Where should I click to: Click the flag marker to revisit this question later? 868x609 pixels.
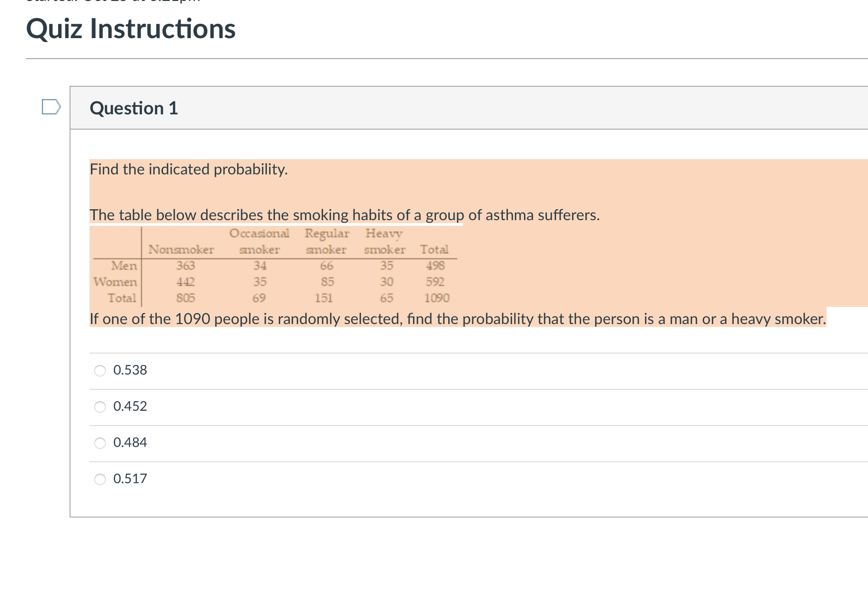point(50,108)
